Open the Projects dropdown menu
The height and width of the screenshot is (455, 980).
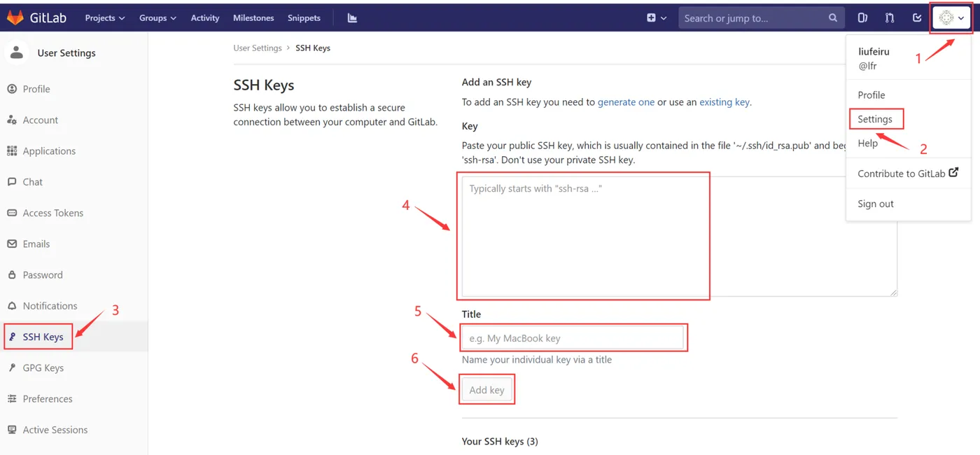(x=105, y=17)
